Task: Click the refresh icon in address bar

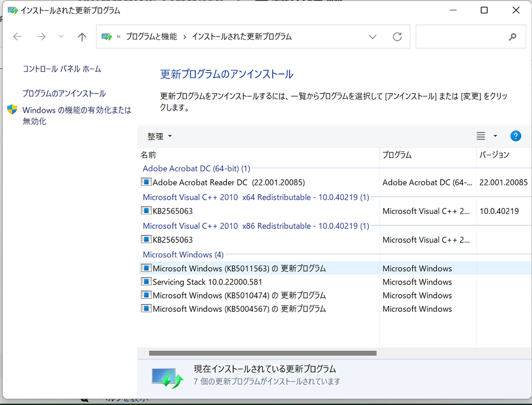Action: pos(397,36)
